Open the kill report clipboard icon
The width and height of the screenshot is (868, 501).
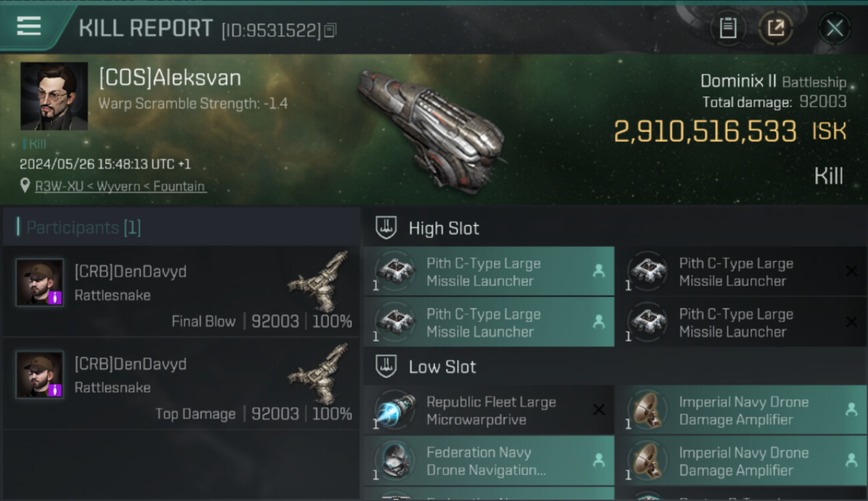(727, 28)
